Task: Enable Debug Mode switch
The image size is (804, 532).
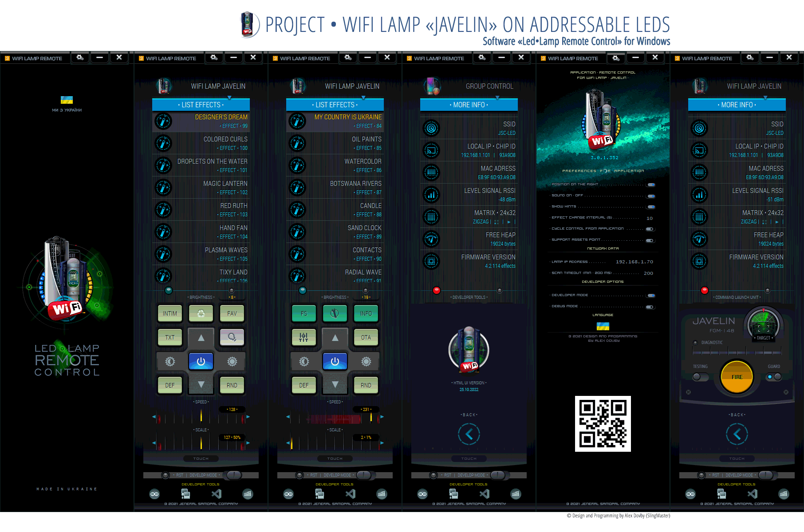Action: [650, 307]
